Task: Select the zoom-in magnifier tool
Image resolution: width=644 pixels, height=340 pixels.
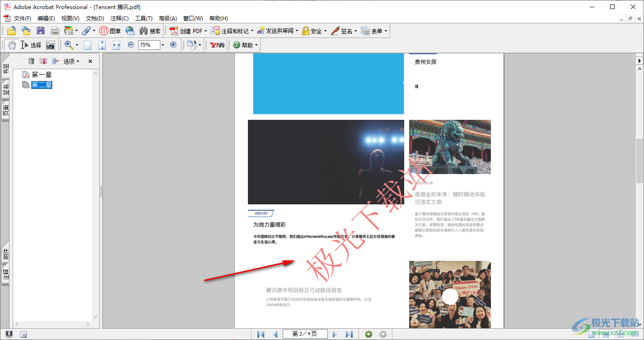Action: (69, 45)
